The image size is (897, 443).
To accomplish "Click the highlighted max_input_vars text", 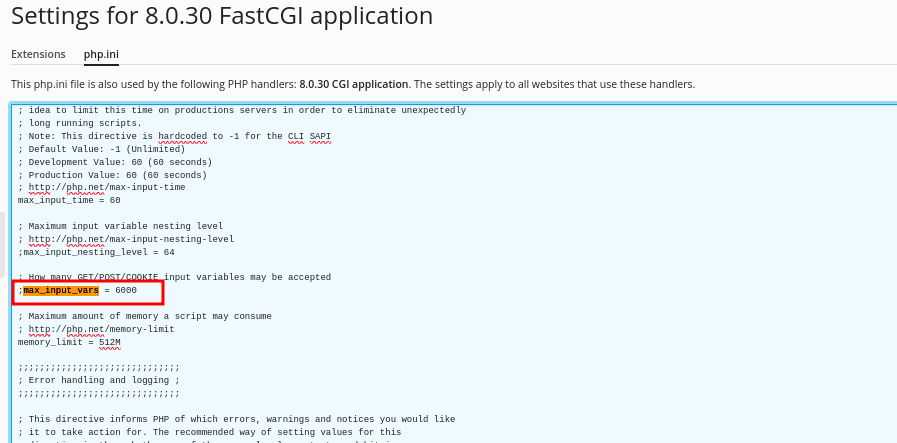I will pos(61,290).
